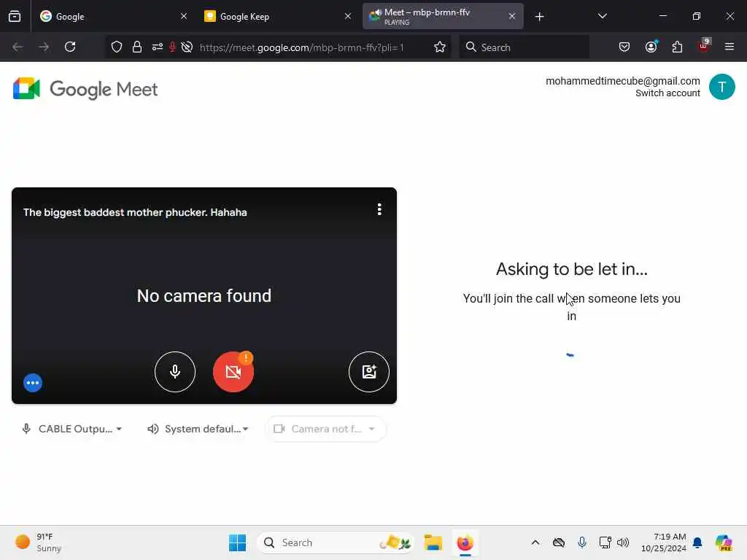Click the orange camera warning badge
Image resolution: width=747 pixels, height=560 pixels.
[246, 357]
